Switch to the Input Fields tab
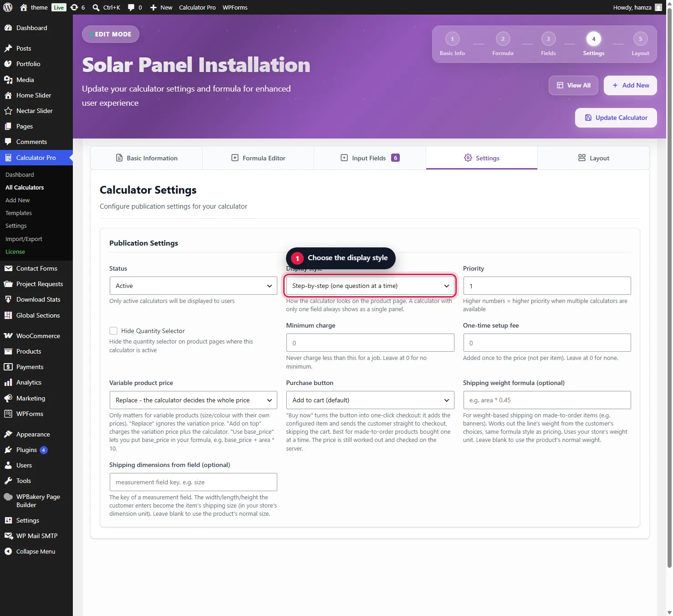The image size is (673, 616). (x=370, y=158)
